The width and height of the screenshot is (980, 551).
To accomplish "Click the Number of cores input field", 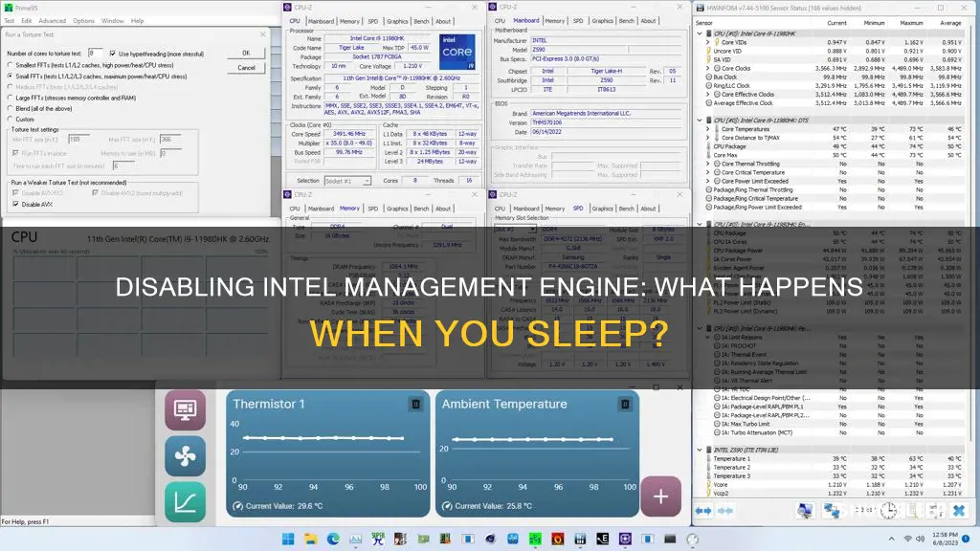I will pos(95,54).
